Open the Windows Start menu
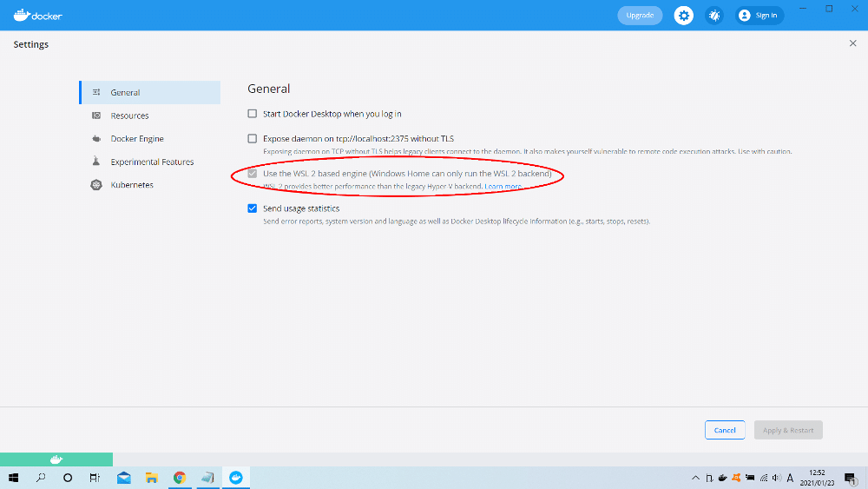 point(14,478)
